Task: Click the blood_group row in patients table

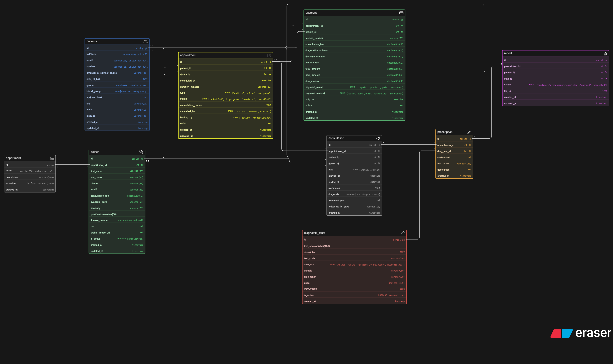Action: (x=93, y=92)
